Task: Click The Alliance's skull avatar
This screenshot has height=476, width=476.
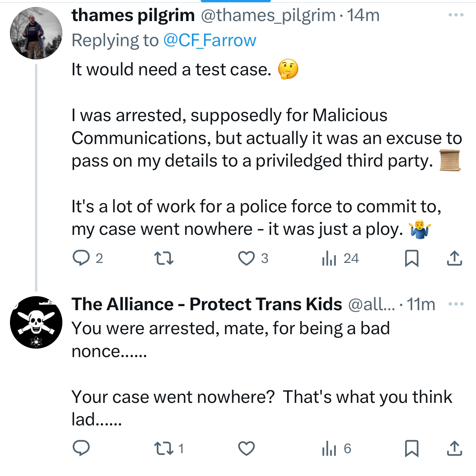Action: click(36, 322)
